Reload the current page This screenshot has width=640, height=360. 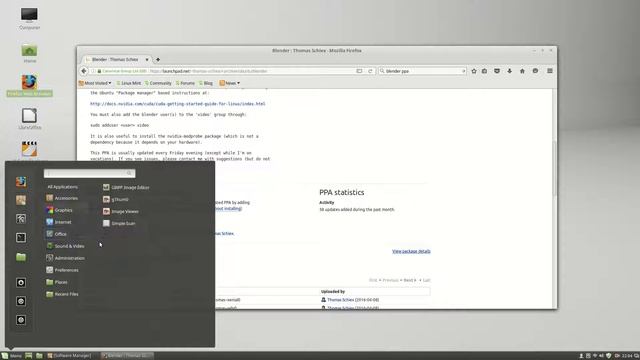370,71
